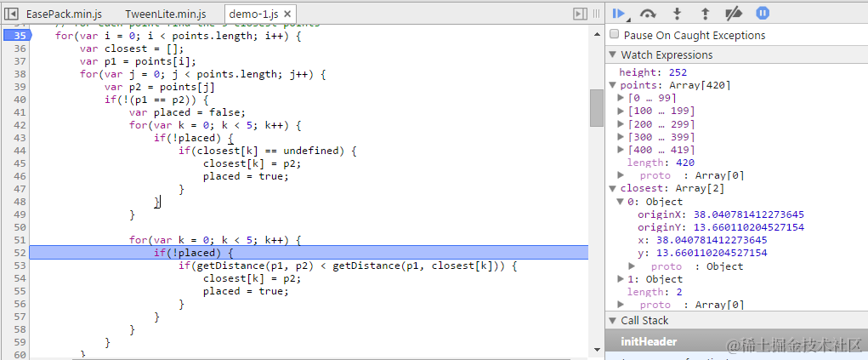Click 'var p1 = points[i];' line

138,61
